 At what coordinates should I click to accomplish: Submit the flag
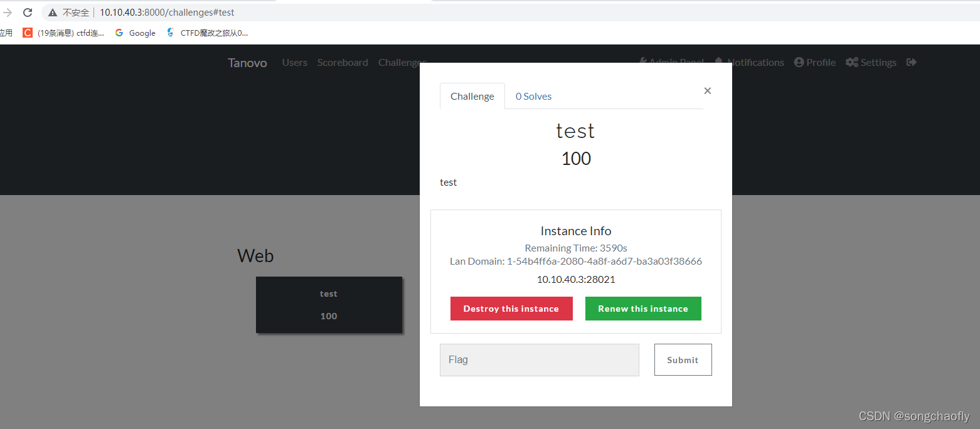tap(683, 360)
